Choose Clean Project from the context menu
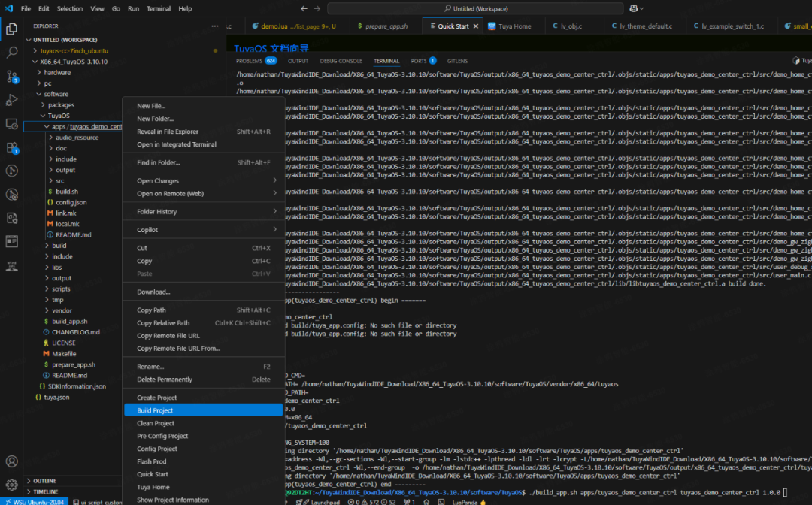This screenshot has height=505, width=812. pos(204,423)
